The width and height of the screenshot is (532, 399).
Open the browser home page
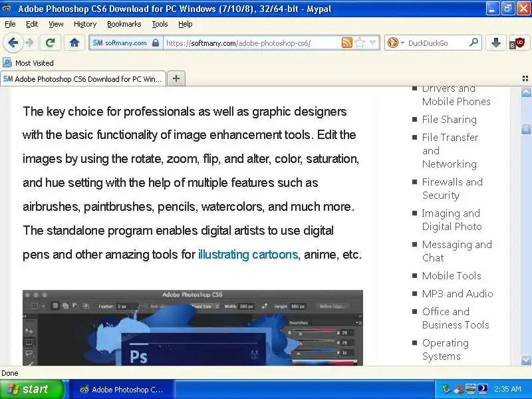point(74,43)
